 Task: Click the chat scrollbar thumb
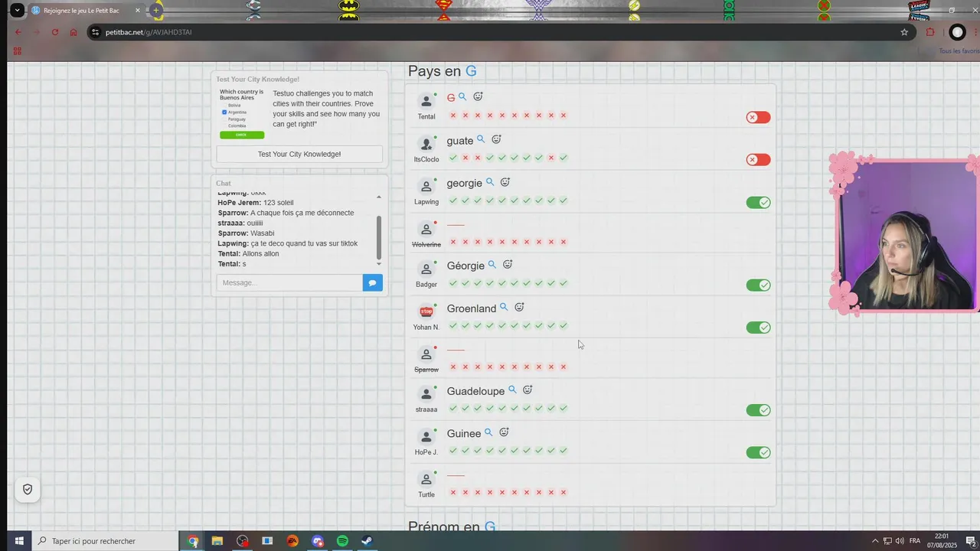pos(379,237)
